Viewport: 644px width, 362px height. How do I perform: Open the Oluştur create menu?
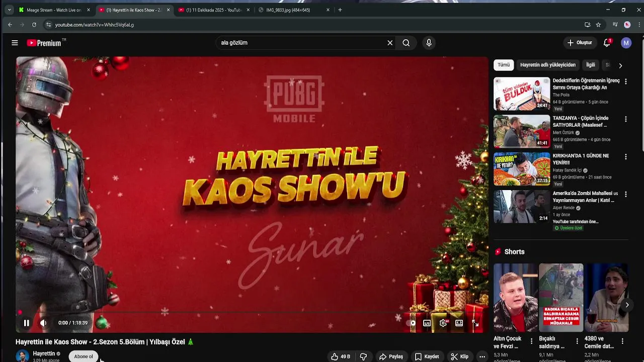(580, 43)
